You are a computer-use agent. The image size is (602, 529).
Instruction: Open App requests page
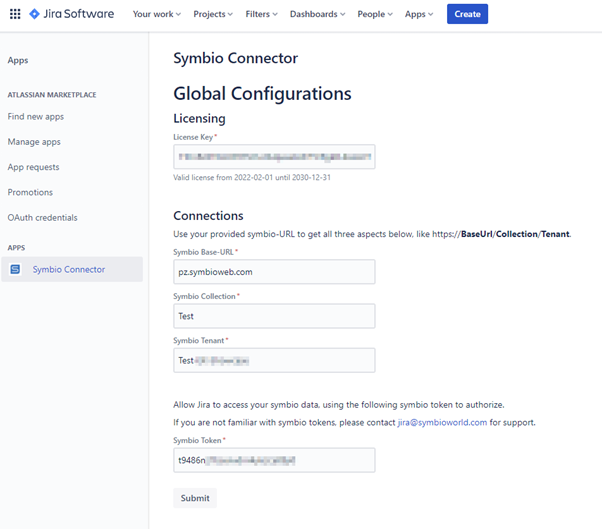point(33,167)
